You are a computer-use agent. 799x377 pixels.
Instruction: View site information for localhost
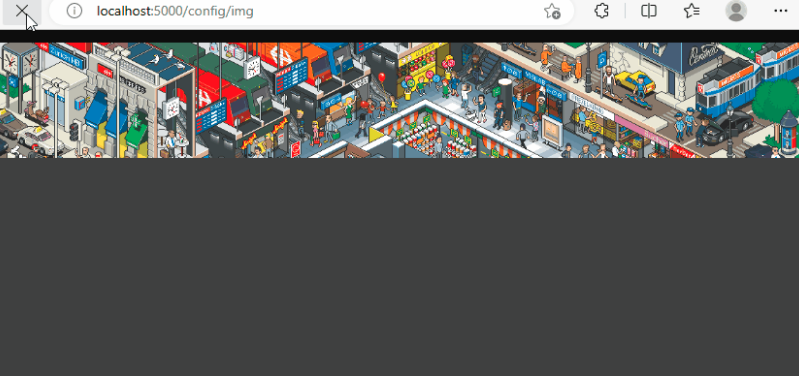click(74, 11)
